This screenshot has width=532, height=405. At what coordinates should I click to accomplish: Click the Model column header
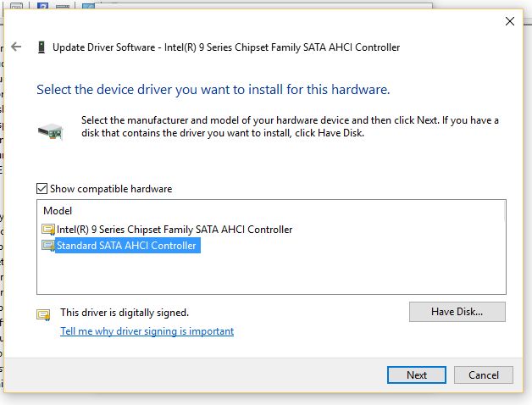click(58, 210)
